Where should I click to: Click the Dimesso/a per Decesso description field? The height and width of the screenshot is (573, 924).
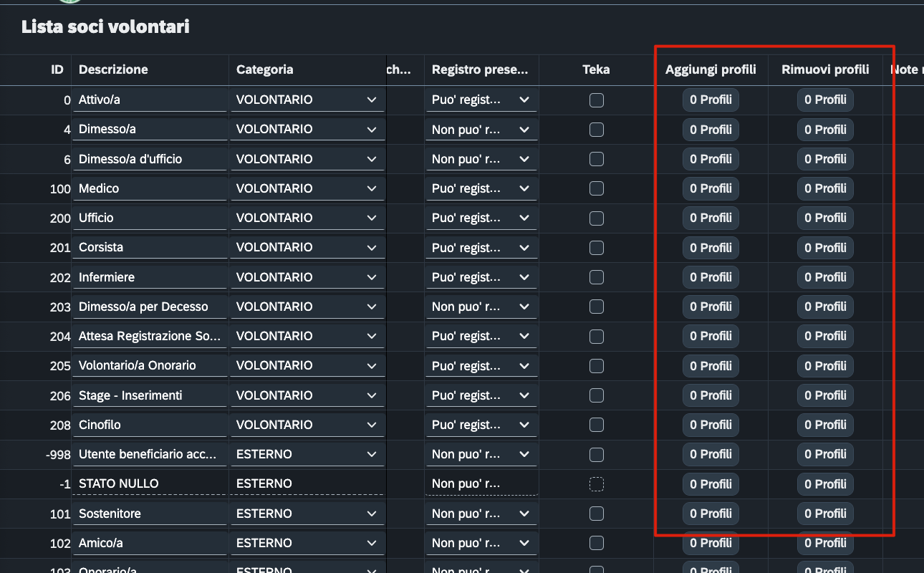149,307
